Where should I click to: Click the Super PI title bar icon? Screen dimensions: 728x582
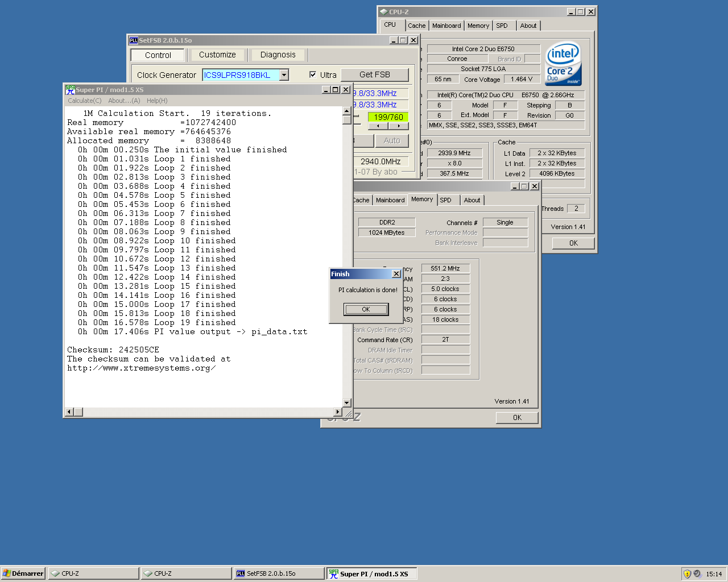pos(70,89)
